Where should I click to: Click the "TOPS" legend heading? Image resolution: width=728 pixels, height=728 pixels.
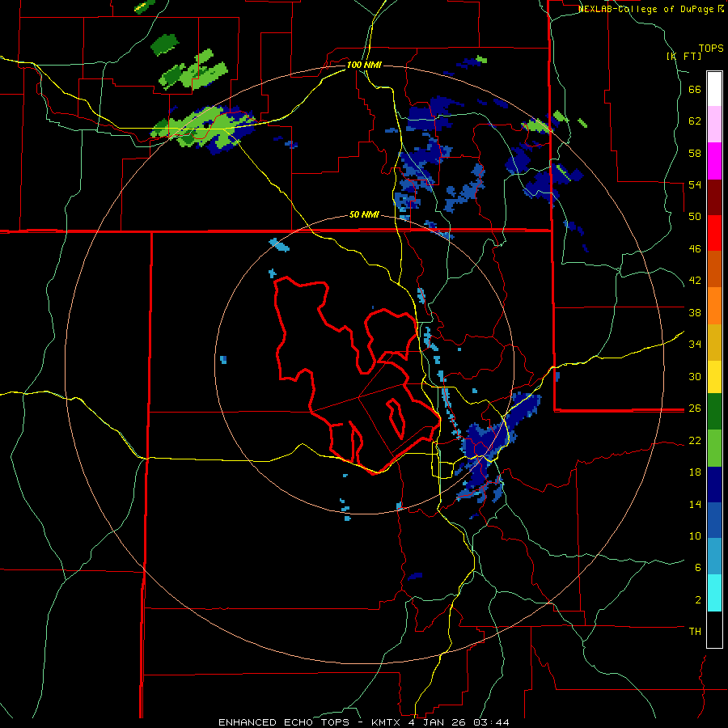[x=711, y=49]
